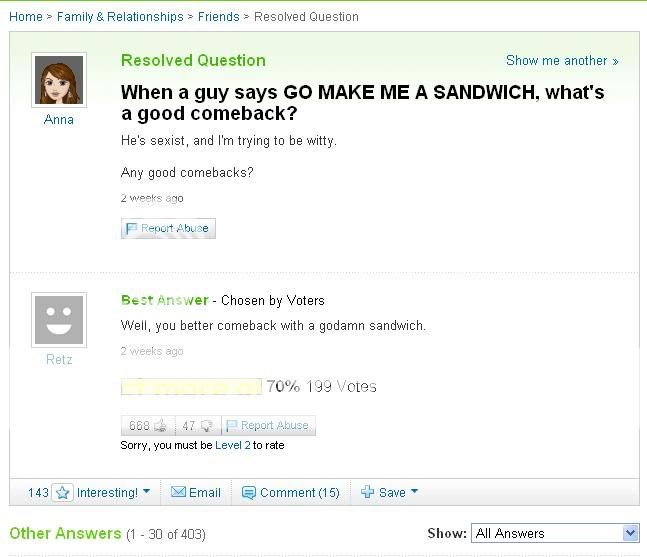The height and width of the screenshot is (557, 647).
Task: Click Anna's avatar picture
Action: [x=59, y=80]
